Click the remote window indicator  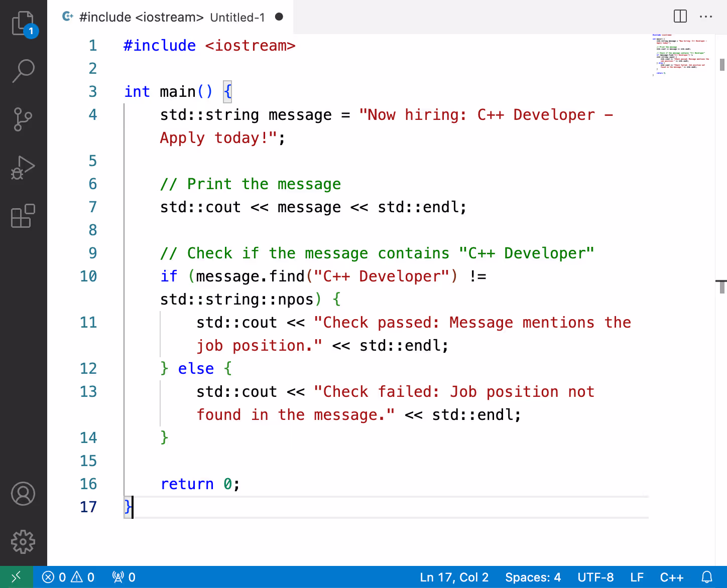click(x=16, y=577)
